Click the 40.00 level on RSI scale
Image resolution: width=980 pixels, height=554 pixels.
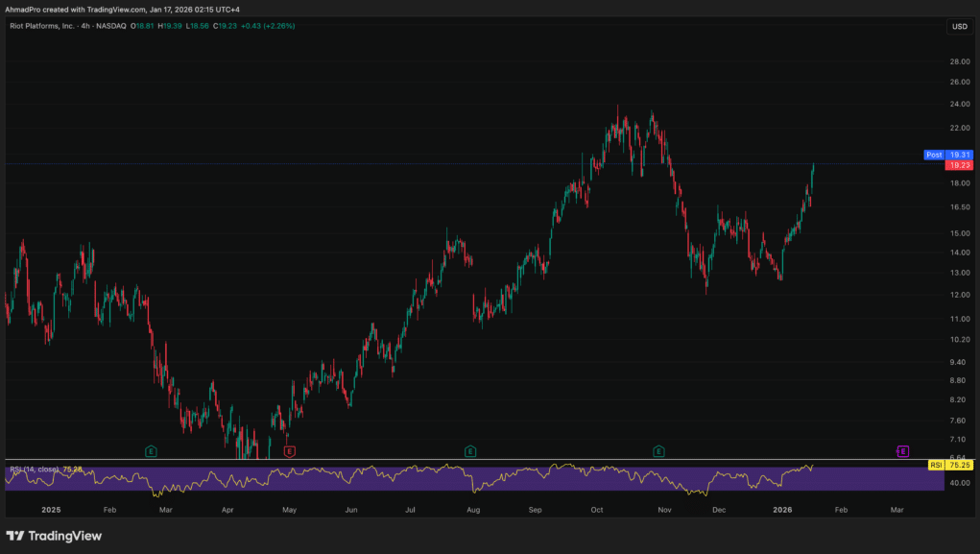click(959, 483)
